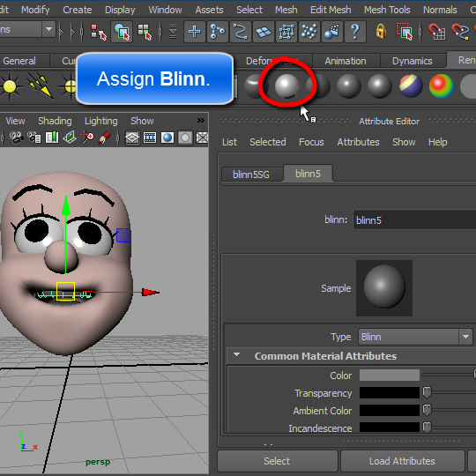Toggle the deformations selection mask icon
The height and width of the screenshot is (476, 476).
click(x=286, y=32)
